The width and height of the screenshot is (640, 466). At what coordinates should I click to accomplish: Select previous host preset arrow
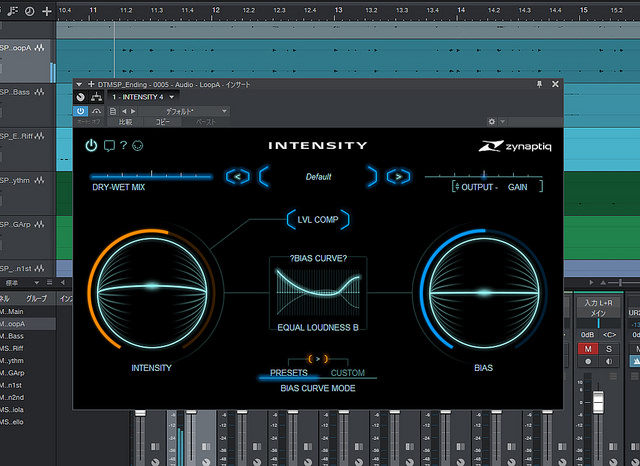(x=124, y=111)
